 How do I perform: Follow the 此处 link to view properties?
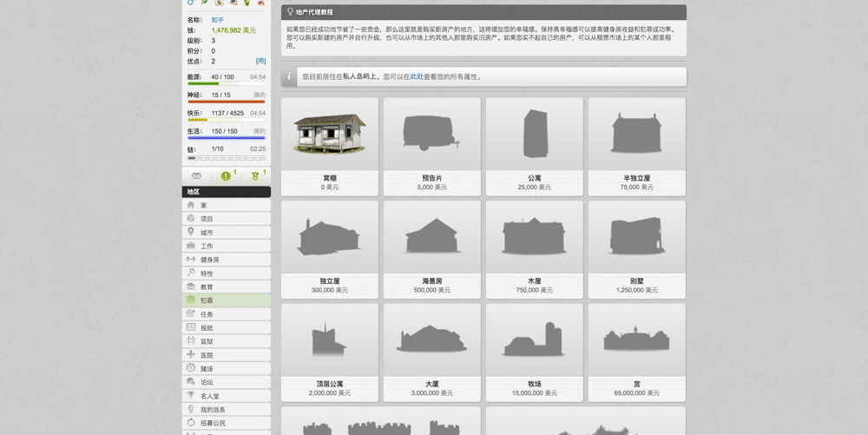pos(417,77)
